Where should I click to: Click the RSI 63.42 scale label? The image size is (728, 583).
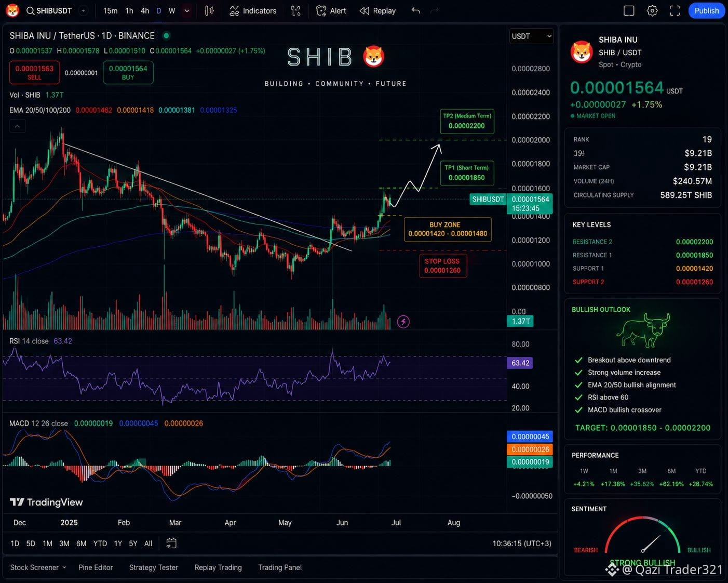[520, 363]
